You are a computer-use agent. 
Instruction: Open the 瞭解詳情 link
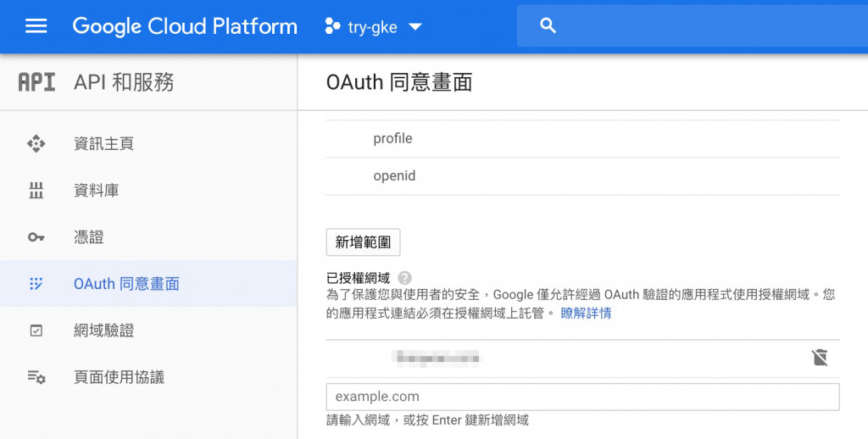point(586,314)
